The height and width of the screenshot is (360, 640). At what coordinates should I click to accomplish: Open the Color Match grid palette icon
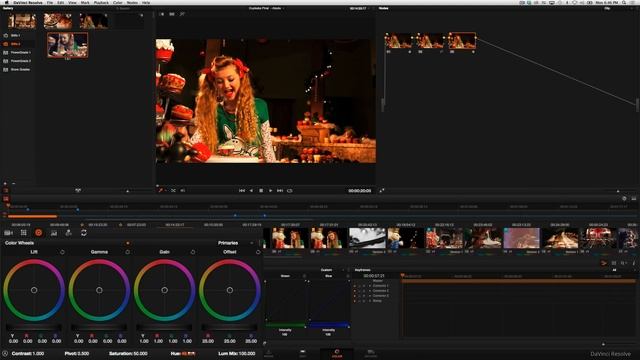[x=24, y=233]
